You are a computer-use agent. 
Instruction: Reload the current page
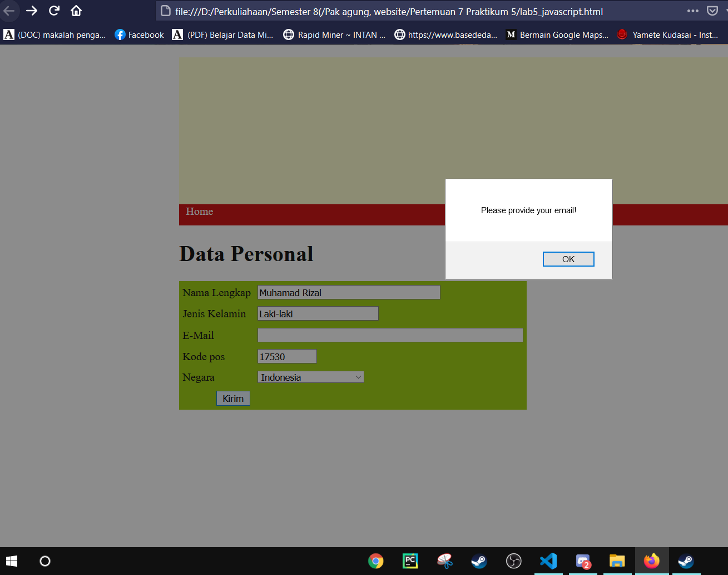(x=53, y=11)
